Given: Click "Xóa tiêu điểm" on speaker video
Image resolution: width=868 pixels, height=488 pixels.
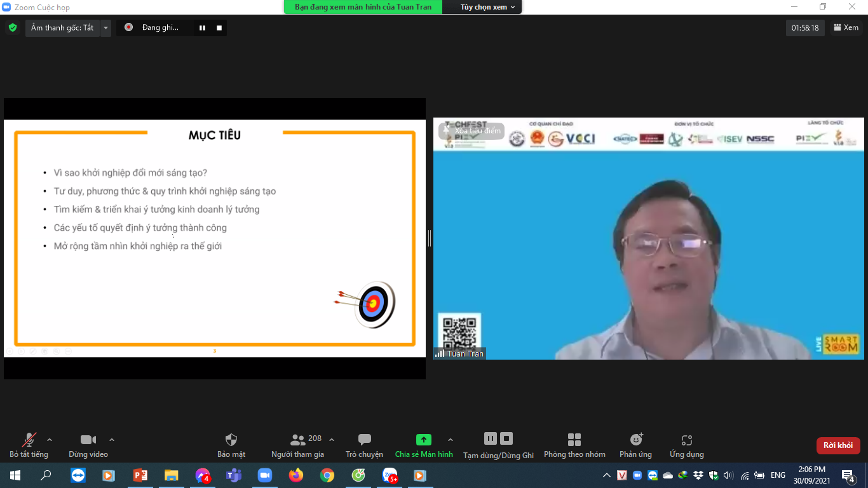Looking at the screenshot, I should 471,131.
